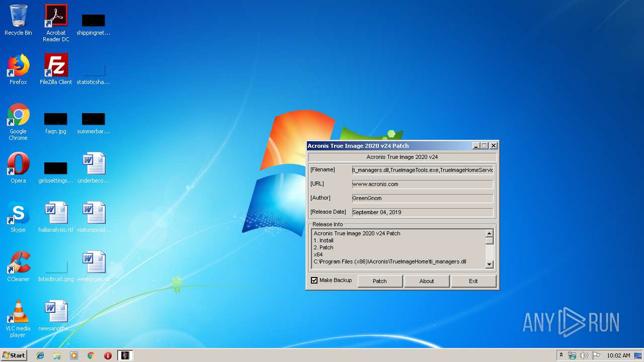Toggle the Make Backup checkbox
644x362 pixels.
(x=314, y=281)
